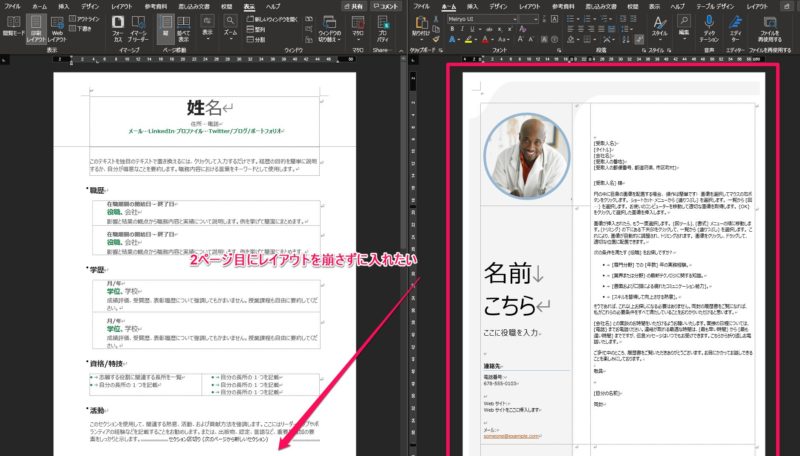Click the 貼り付け (Paste) icon
Screen dimensions: 800x456
click(x=420, y=24)
